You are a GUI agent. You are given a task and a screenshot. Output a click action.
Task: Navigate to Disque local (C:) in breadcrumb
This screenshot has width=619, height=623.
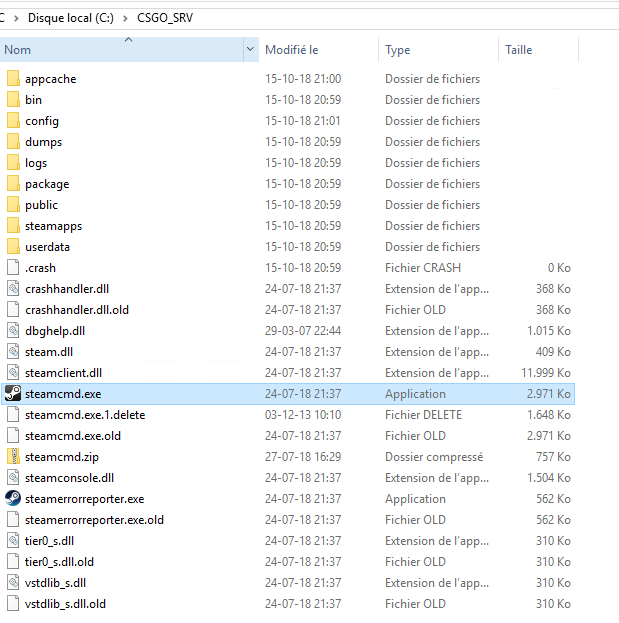click(71, 18)
